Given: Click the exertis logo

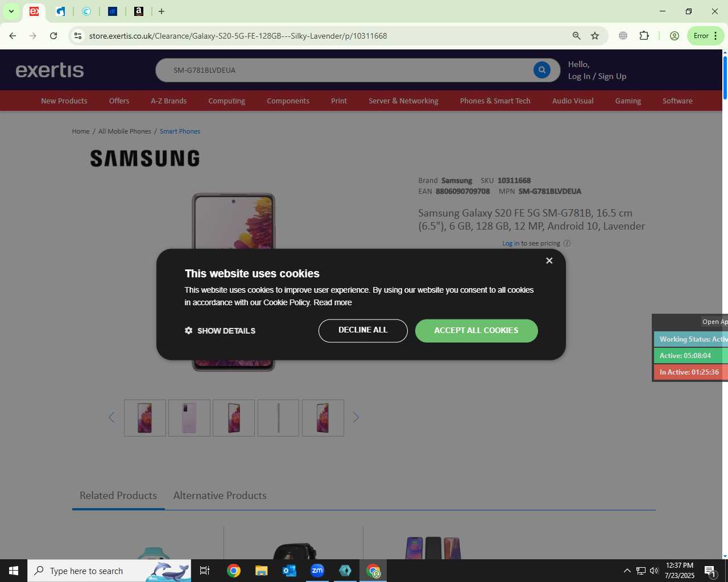Looking at the screenshot, I should 49,70.
